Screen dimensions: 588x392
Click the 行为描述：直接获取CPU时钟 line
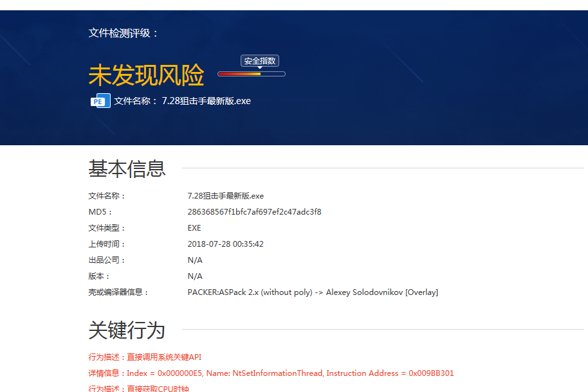tap(139, 388)
